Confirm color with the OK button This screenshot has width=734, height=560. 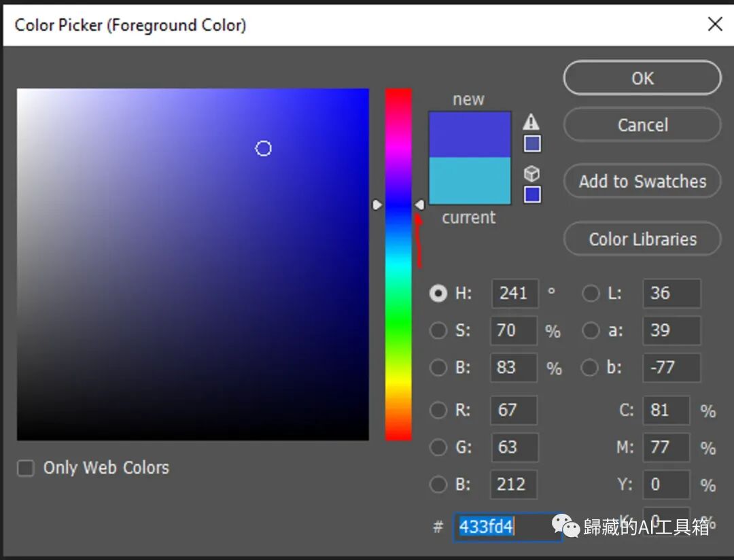642,78
